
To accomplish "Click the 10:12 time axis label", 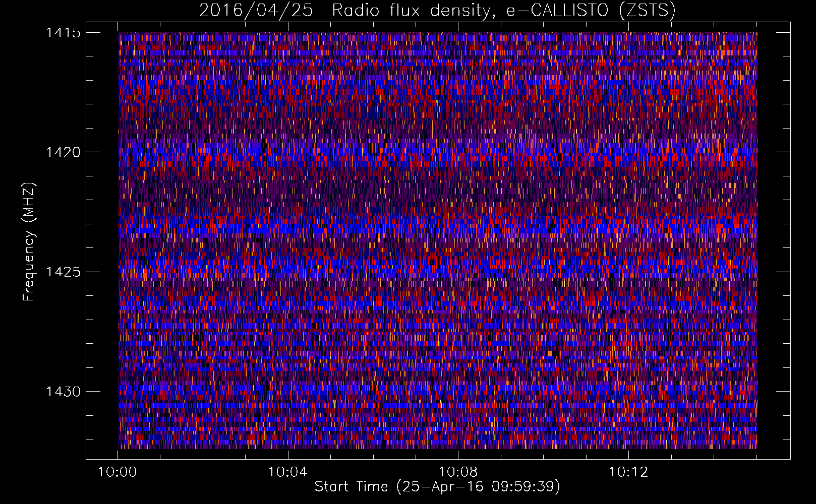I will (628, 472).
